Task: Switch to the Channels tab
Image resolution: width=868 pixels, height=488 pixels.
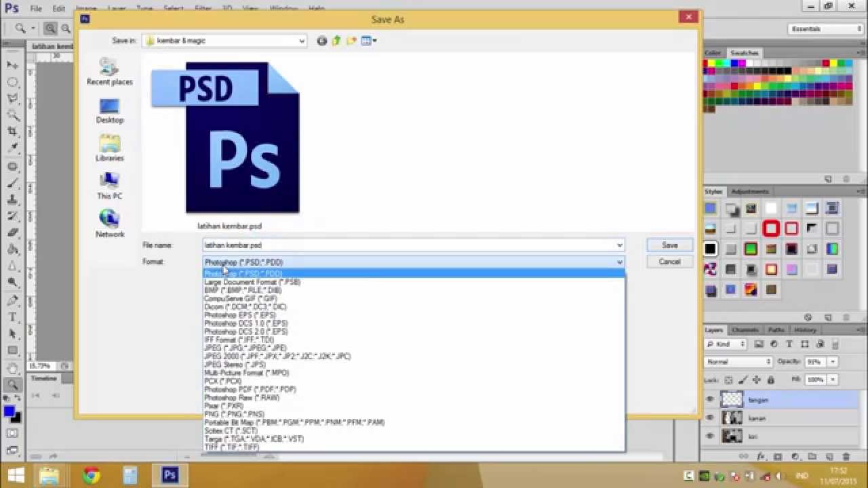Action: tap(745, 330)
